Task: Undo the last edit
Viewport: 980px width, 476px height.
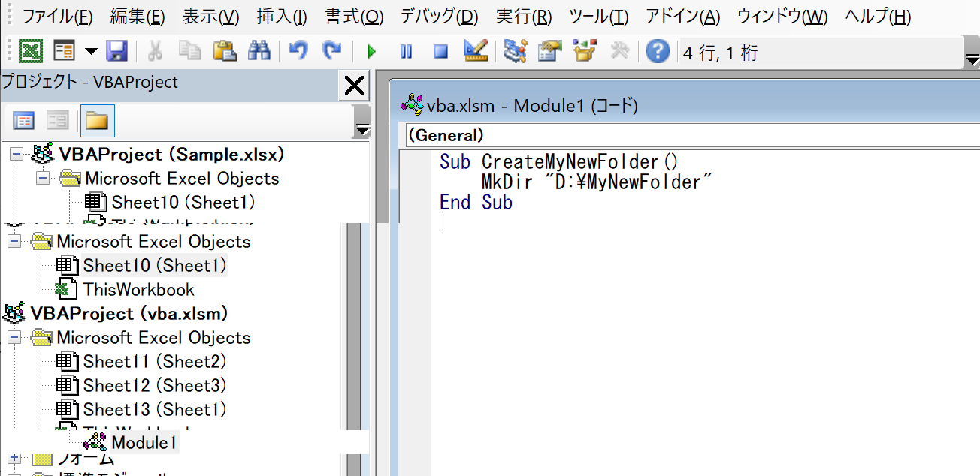Action: tap(298, 51)
